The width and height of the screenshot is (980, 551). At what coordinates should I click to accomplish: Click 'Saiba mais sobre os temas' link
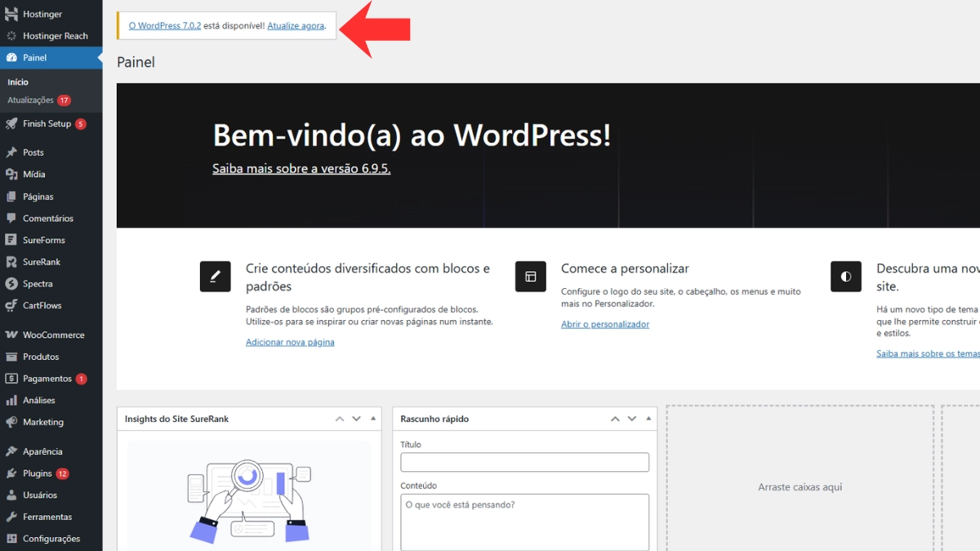click(929, 353)
